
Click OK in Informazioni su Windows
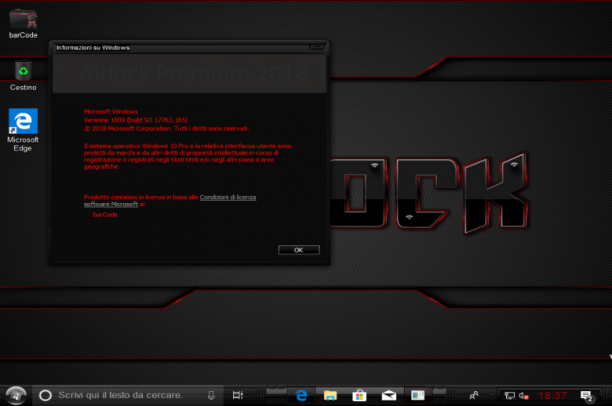pyautogui.click(x=299, y=250)
